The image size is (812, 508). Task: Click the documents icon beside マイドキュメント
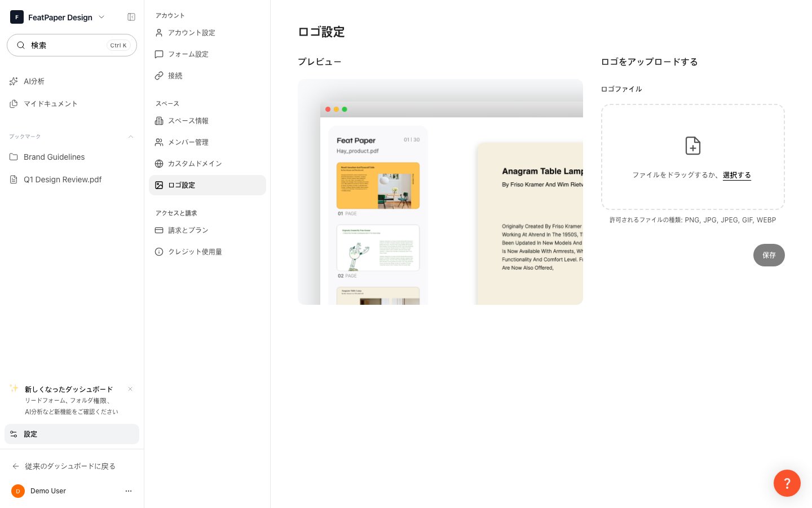pyautogui.click(x=14, y=104)
